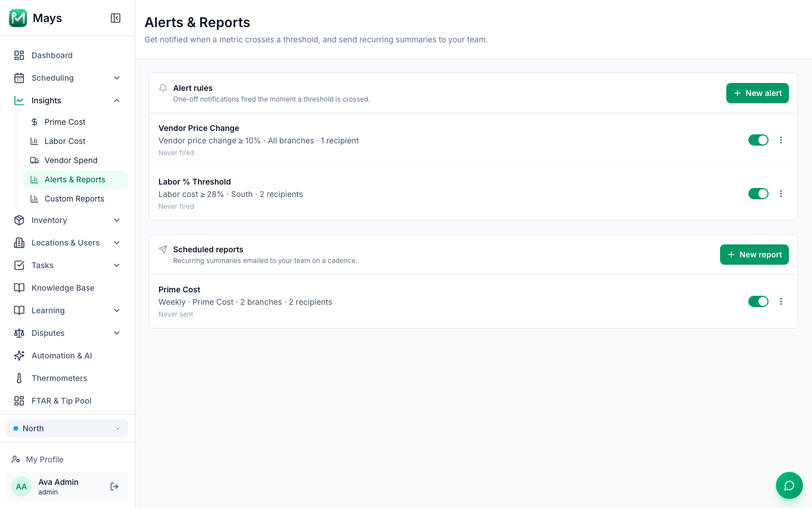
Task: Open Knowledge Base page
Action: [x=67, y=288]
